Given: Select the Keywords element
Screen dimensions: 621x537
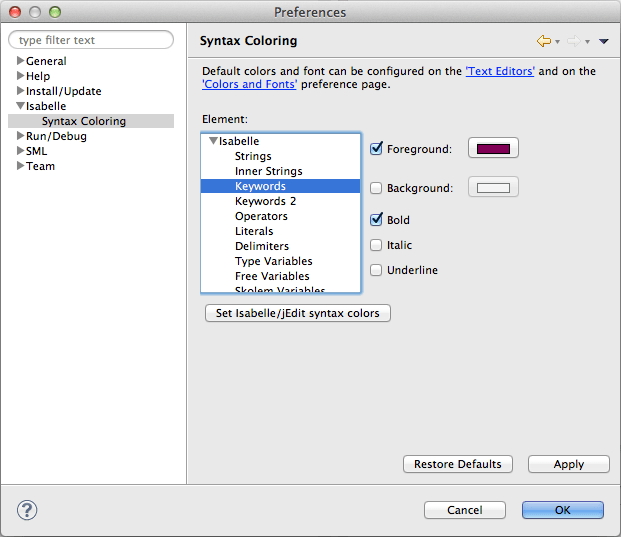Looking at the screenshot, I should click(x=280, y=186).
